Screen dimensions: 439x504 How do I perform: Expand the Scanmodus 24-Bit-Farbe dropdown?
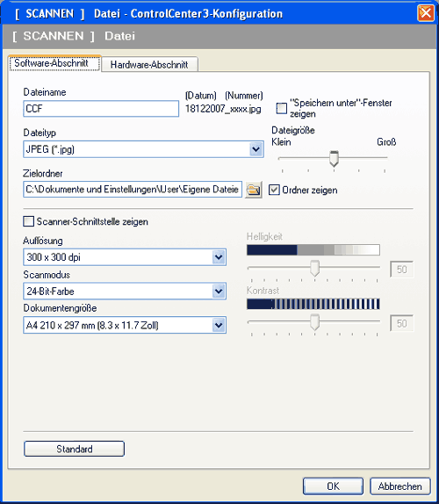click(219, 292)
